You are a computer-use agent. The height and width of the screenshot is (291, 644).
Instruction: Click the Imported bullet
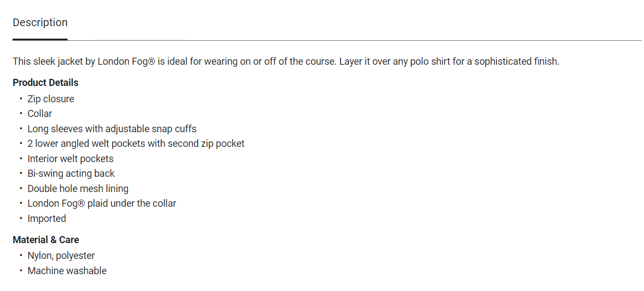point(47,219)
